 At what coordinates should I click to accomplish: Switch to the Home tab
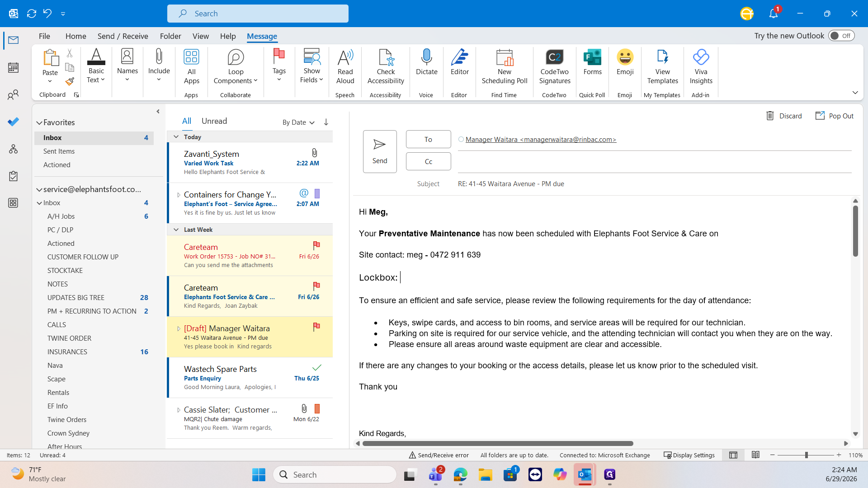coord(75,36)
